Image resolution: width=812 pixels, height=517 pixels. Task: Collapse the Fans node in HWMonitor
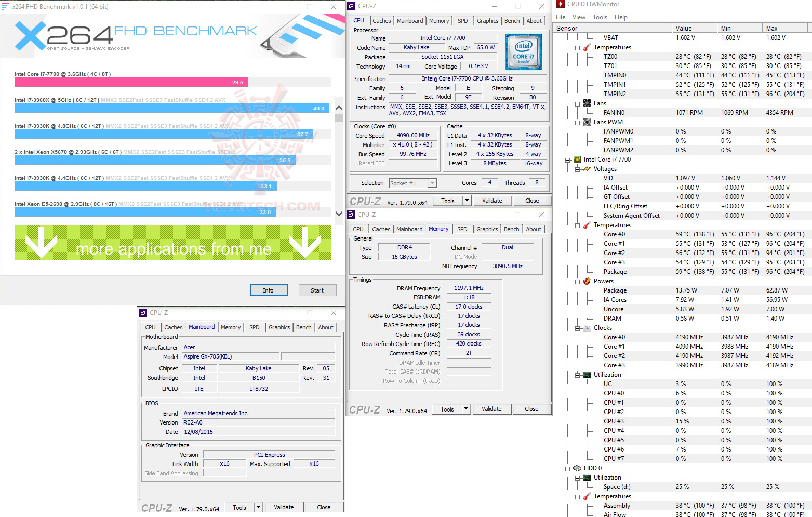click(577, 104)
